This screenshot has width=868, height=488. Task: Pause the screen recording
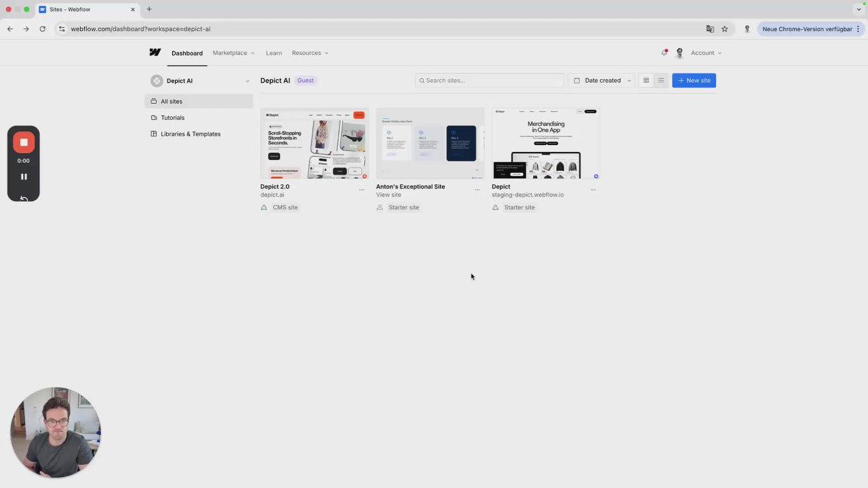click(x=24, y=176)
